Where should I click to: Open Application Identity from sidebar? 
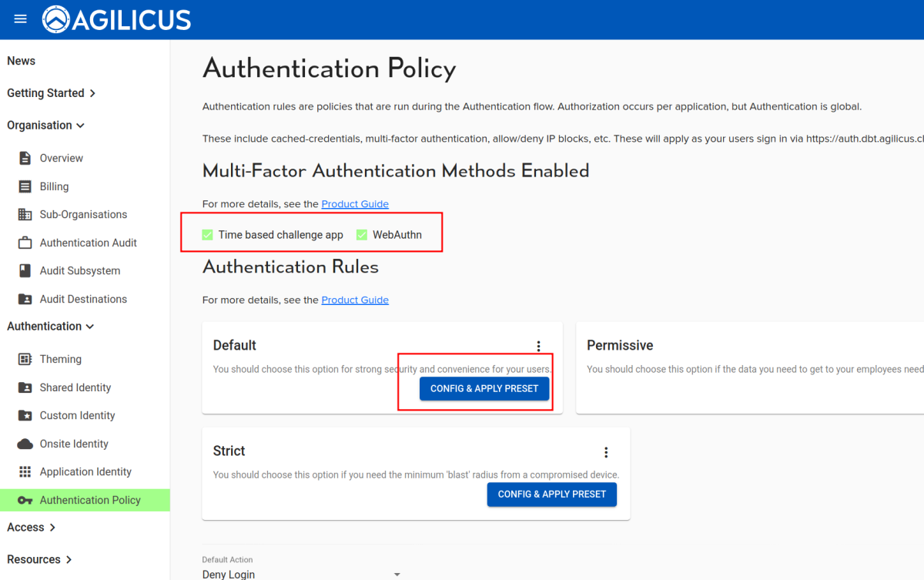pyautogui.click(x=87, y=471)
